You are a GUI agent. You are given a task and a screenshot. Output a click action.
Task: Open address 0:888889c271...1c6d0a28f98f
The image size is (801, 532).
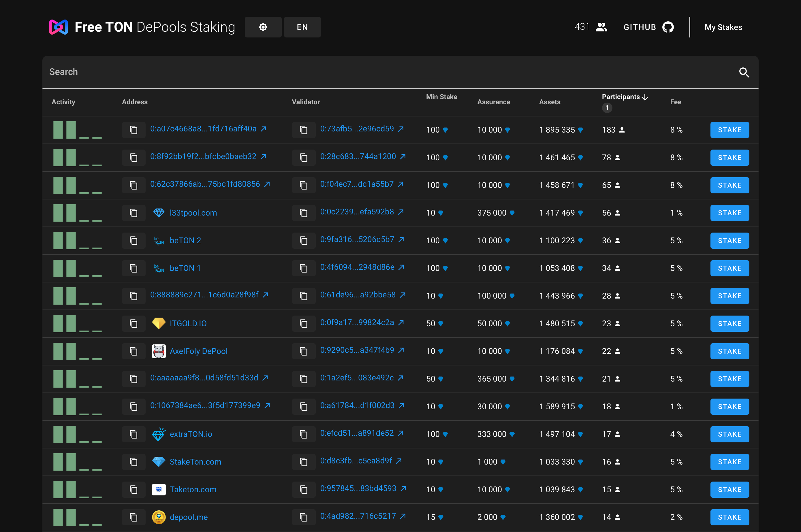[204, 295]
